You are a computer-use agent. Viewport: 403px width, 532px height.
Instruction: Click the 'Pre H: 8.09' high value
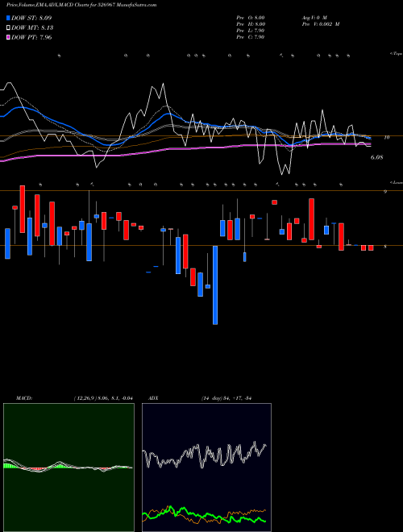click(251, 24)
